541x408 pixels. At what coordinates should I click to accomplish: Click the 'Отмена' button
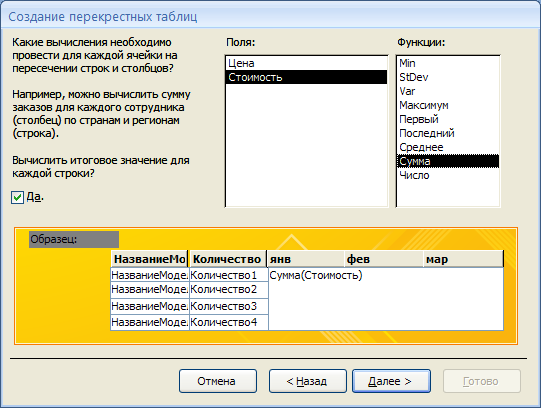pos(218,381)
